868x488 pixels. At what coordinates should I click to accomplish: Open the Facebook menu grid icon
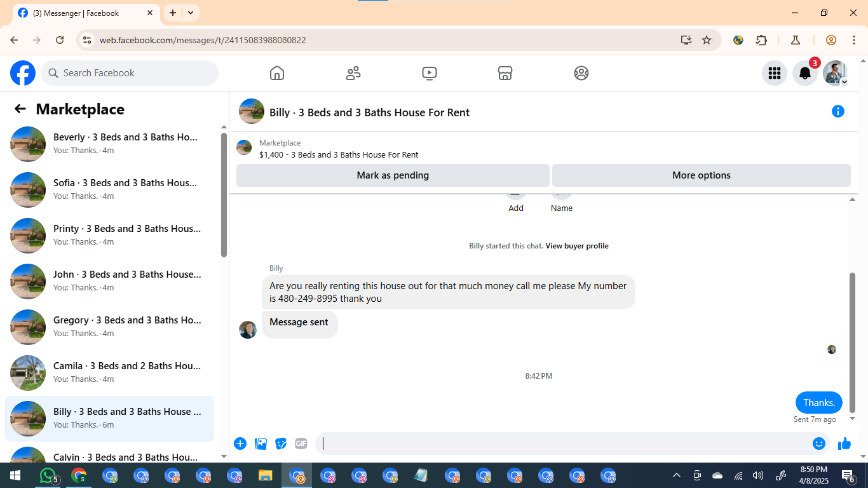click(775, 73)
